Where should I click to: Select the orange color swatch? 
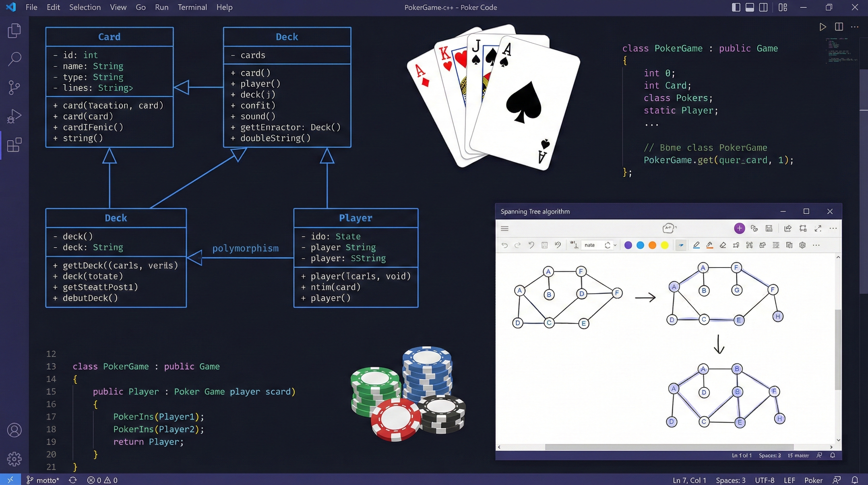click(652, 245)
